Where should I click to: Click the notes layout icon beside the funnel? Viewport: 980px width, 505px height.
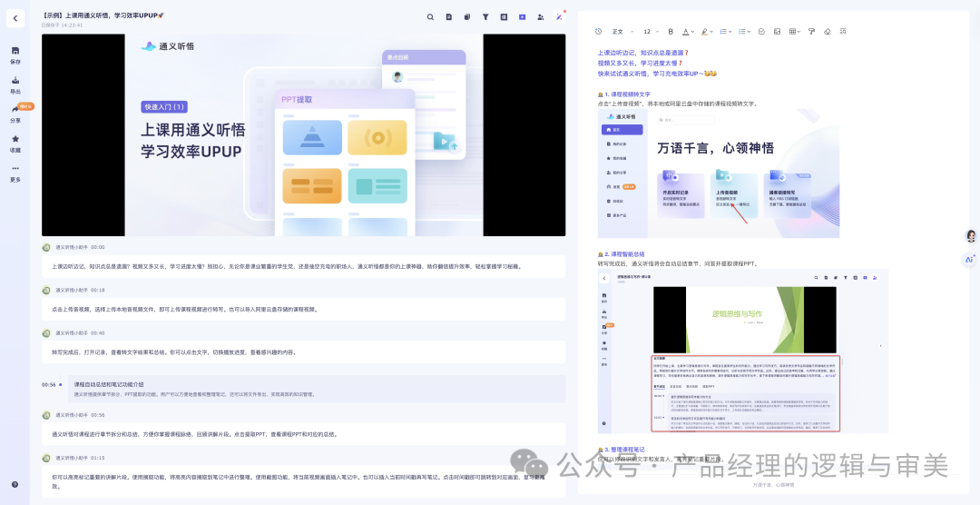click(x=504, y=17)
